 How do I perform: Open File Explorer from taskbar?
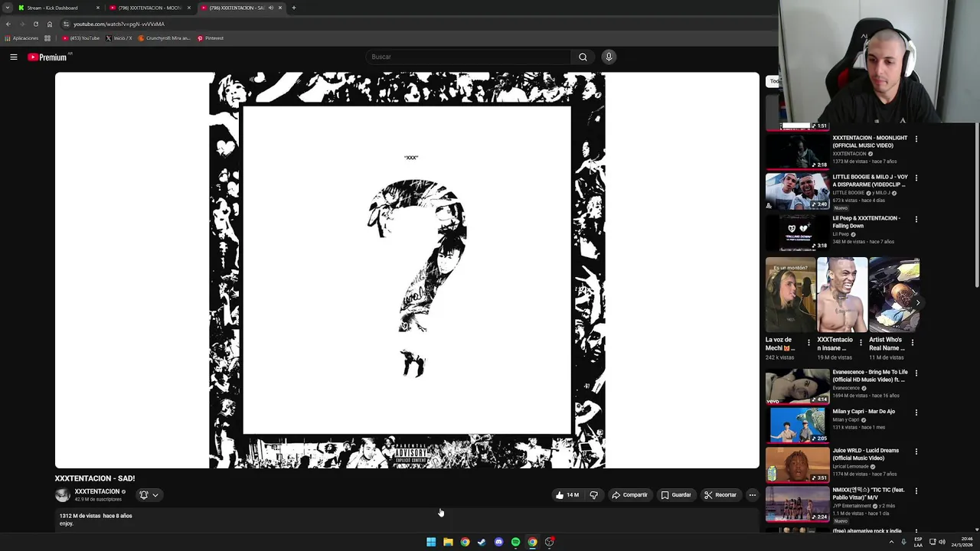click(448, 542)
